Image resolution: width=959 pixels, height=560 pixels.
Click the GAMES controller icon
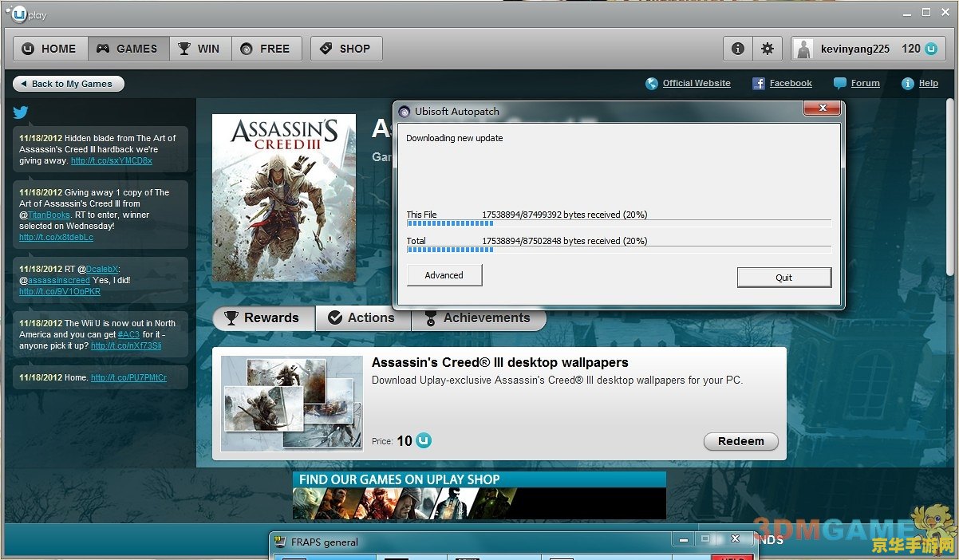pyautogui.click(x=104, y=49)
